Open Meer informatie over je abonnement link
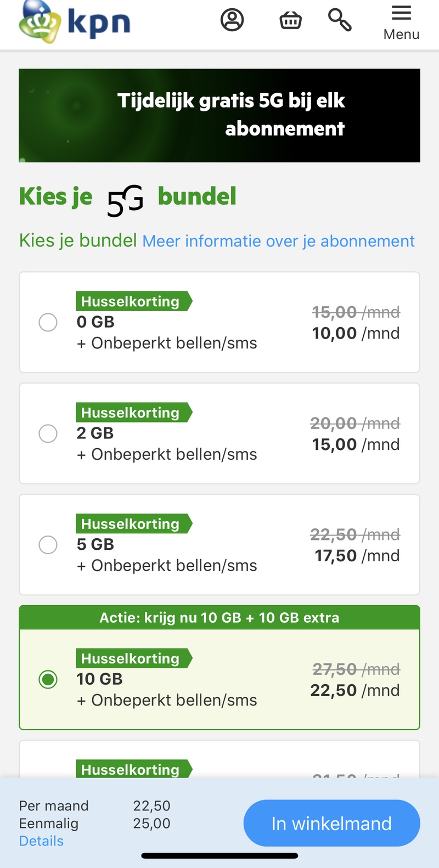This screenshot has width=439, height=868. click(x=278, y=241)
